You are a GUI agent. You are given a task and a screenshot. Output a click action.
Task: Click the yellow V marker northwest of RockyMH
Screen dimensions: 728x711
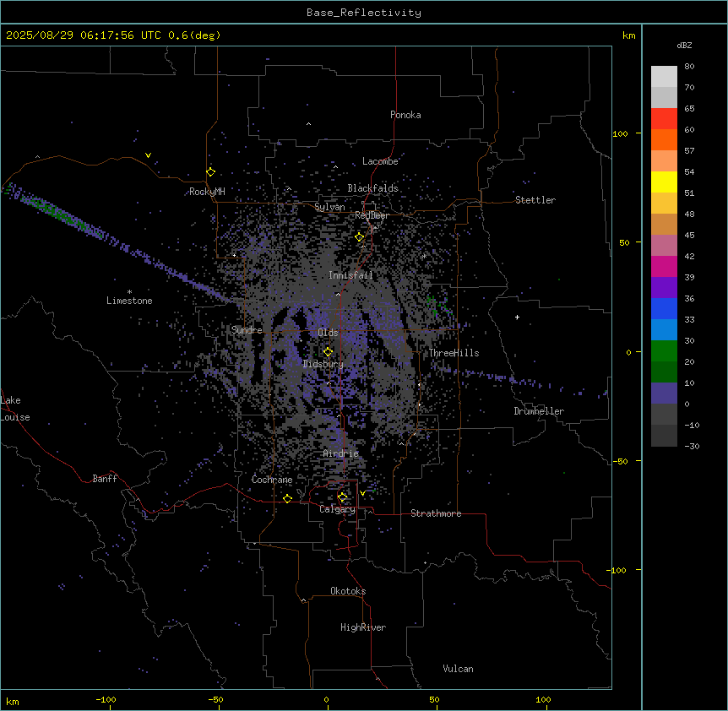pyautogui.click(x=148, y=155)
